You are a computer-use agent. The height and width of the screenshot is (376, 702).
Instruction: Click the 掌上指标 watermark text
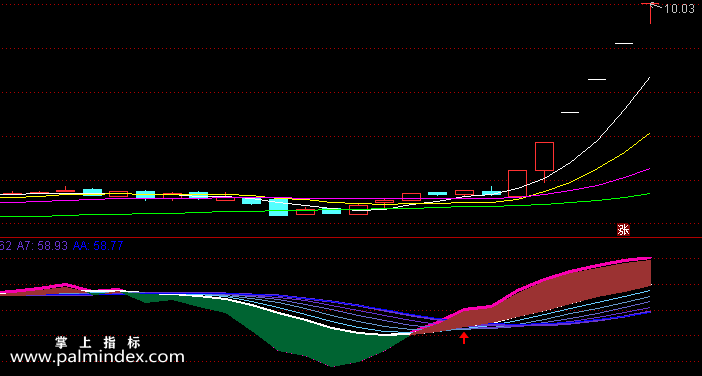coord(98,343)
